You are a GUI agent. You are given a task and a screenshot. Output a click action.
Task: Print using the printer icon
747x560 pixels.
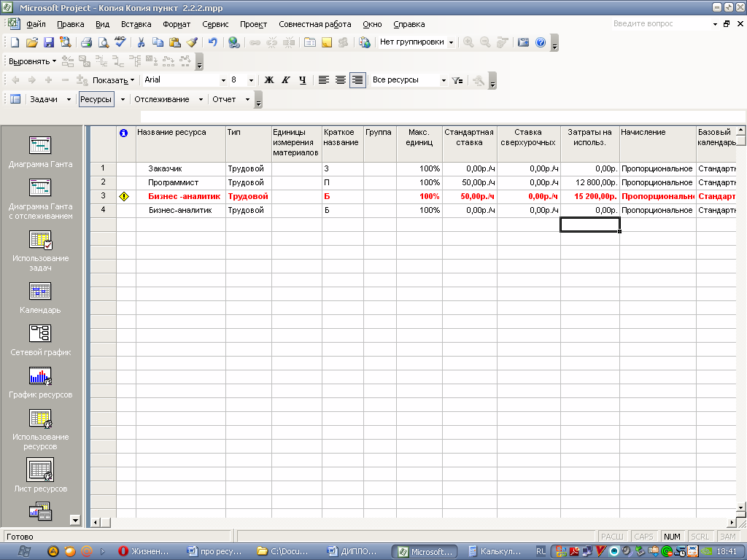click(x=86, y=42)
